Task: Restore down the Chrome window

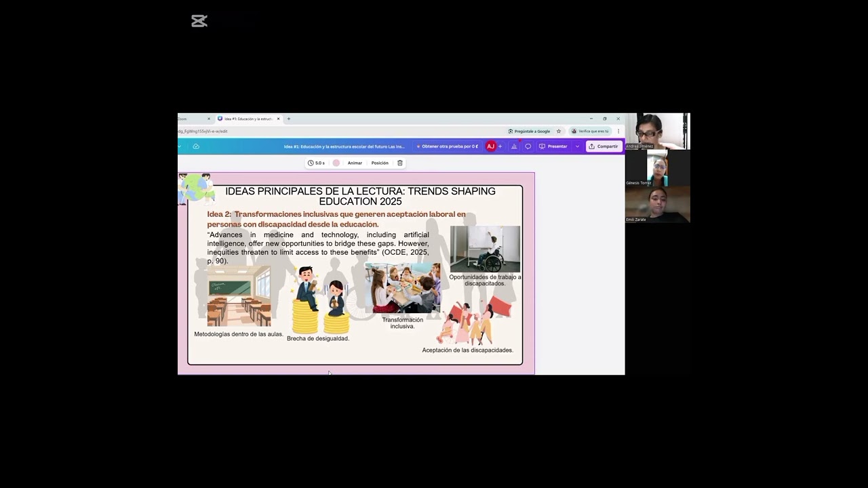Action: (x=605, y=119)
